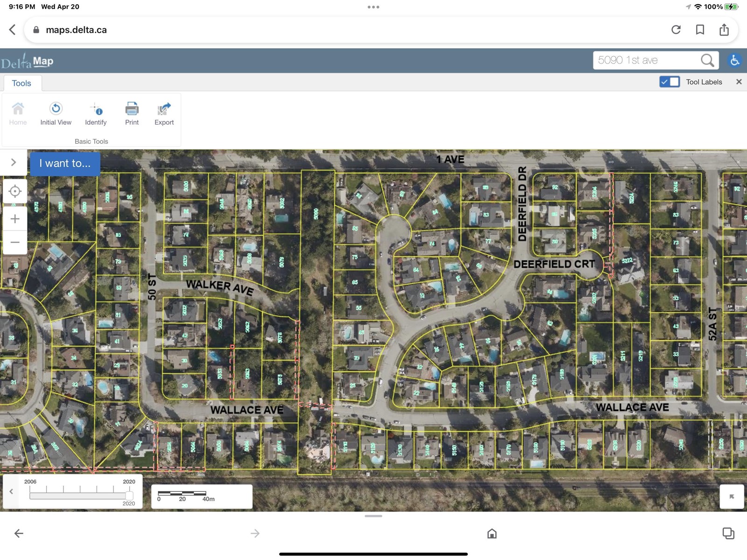Screen dimensions: 747x560
Task: Click the geolocate crosshair button
Action: [15, 191]
